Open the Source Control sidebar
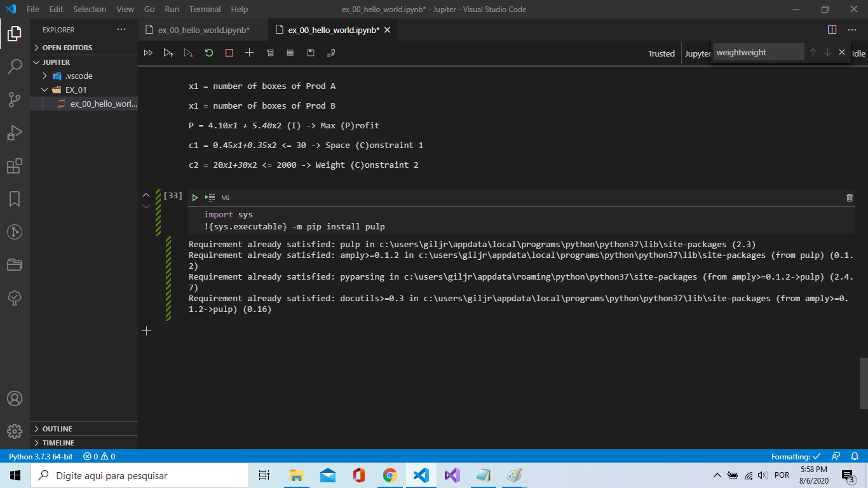 [x=14, y=100]
